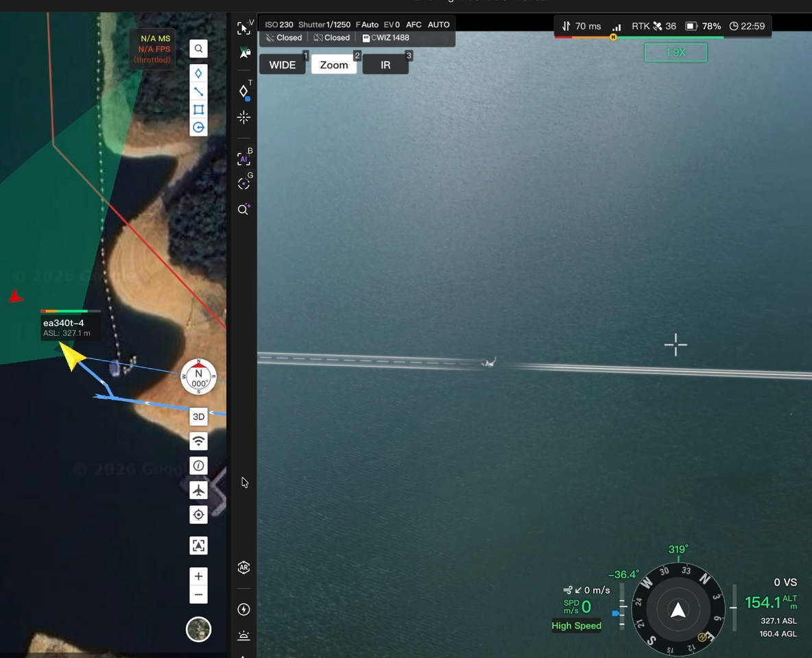This screenshot has height=658, width=812.
Task: Click the 0 m/s wind speed indicator
Action: coord(587,590)
